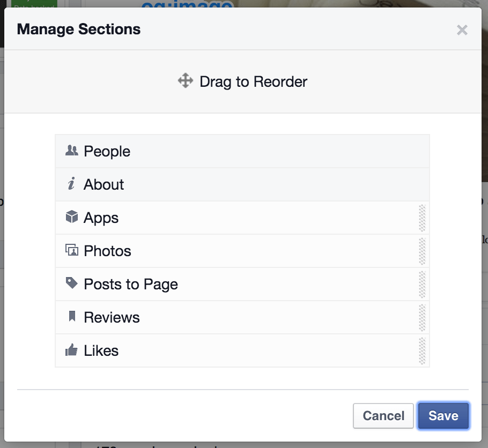Click the Apps cube icon

coord(71,218)
